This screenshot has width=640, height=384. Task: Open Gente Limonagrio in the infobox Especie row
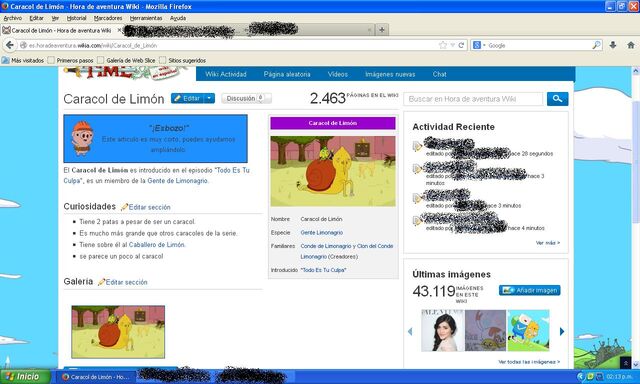tap(322, 233)
